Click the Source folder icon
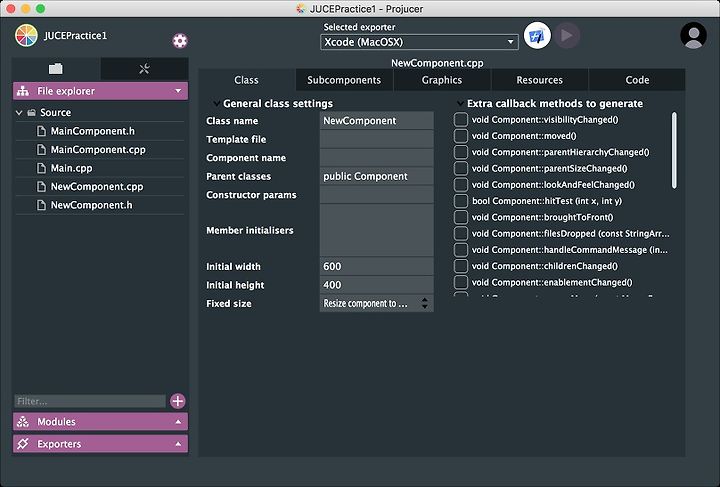Screen dimensions: 720x487 (31, 112)
